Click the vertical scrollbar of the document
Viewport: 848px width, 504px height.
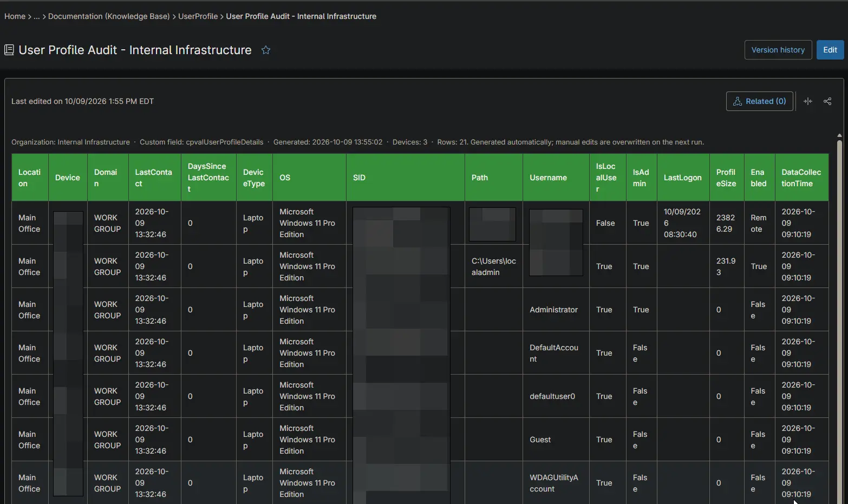(839, 322)
